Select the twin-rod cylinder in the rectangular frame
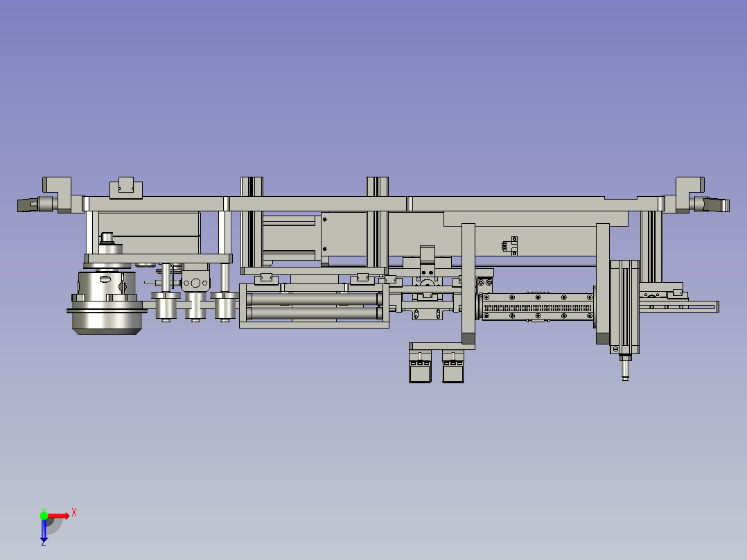Screen dimensions: 747x560 click(315, 306)
